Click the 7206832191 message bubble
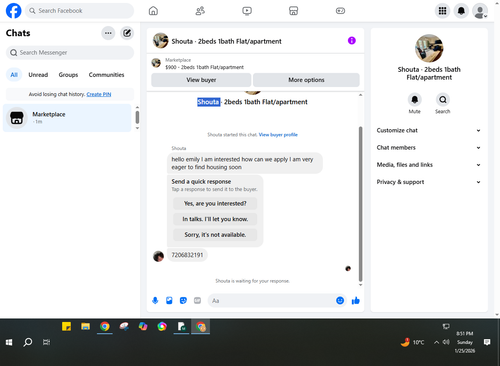Screen dimensions: 500x366 (187, 255)
